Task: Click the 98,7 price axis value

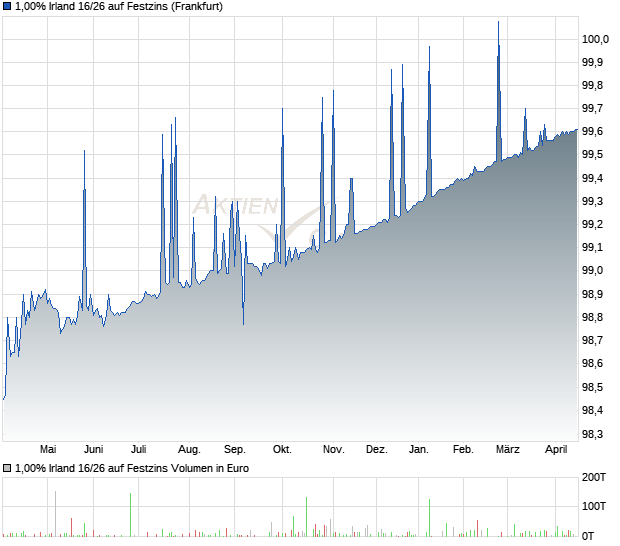Action: coord(593,340)
